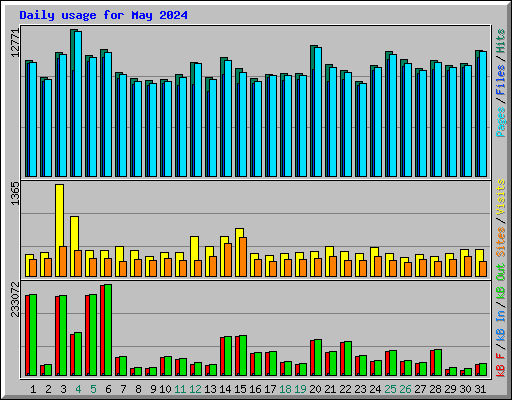Image resolution: width=512 pixels, height=400 pixels.
Task: Click the Visits legend label
Action: 501,197
